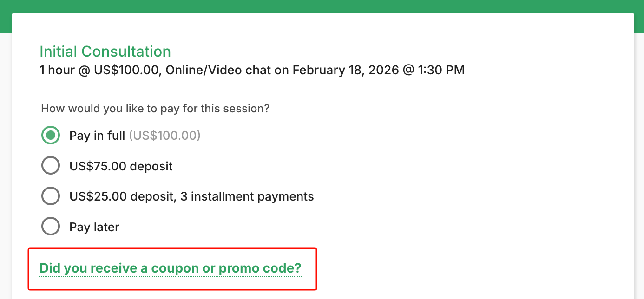The height and width of the screenshot is (299, 644).
Task: Click the gray (US$100.00) amount text
Action: pos(164,136)
